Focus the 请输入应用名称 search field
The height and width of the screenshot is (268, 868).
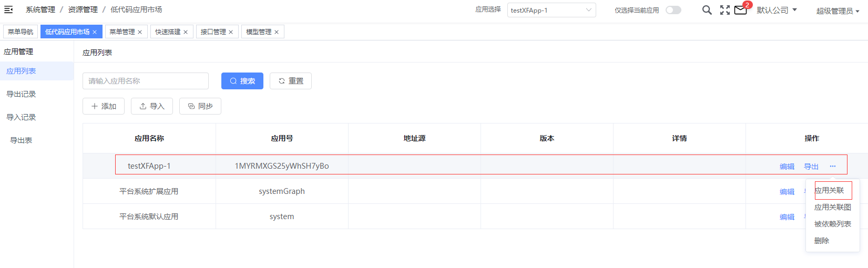(146, 81)
